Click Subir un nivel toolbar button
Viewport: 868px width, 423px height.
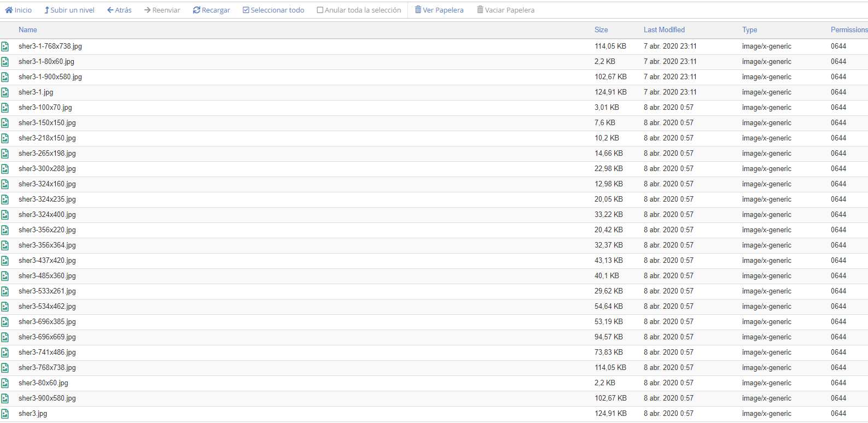(69, 10)
